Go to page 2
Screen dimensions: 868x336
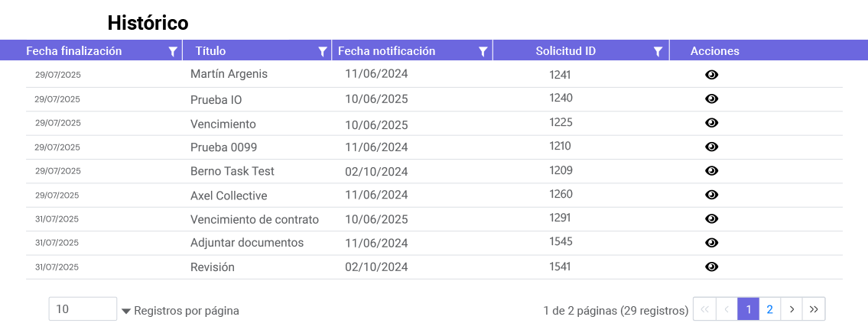(x=770, y=309)
